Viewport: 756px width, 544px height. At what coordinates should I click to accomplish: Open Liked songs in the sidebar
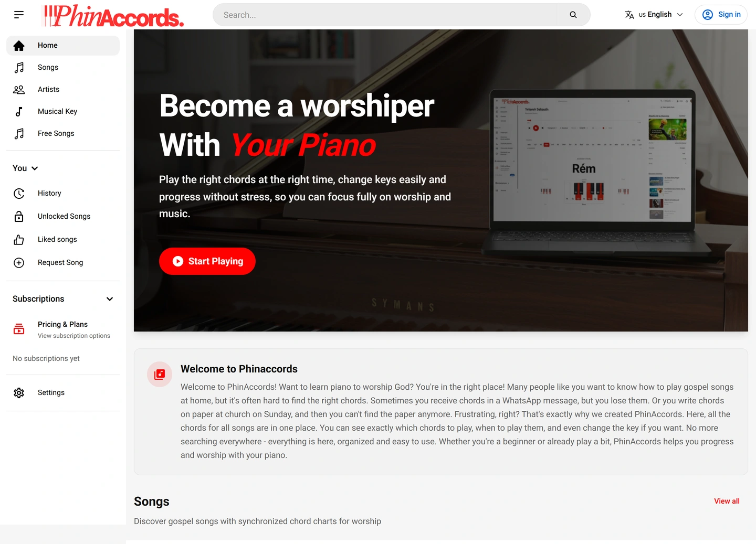click(63, 240)
